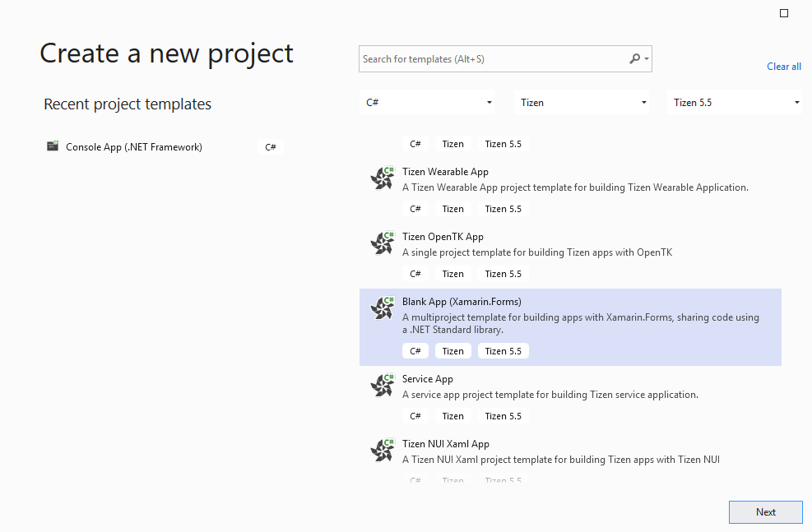Click the Next button

click(765, 511)
